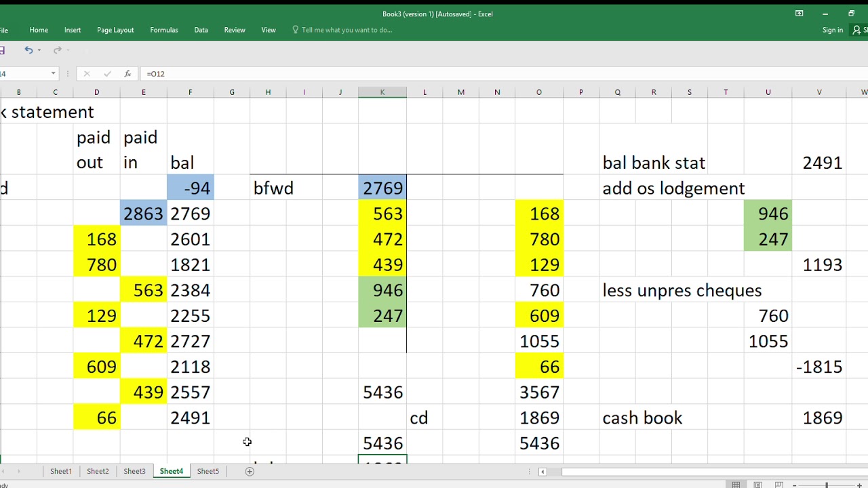Open the Formulas ribbon tab
The height and width of the screenshot is (488, 868).
point(164,30)
